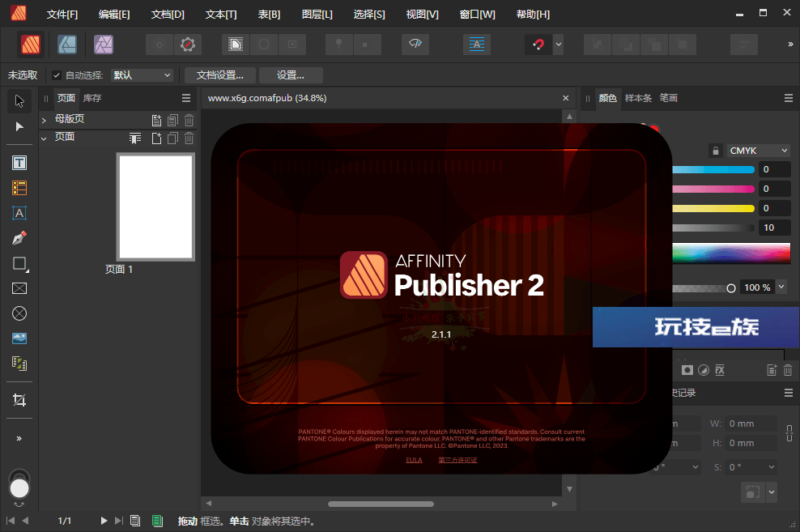
Task: Select the Move tool arrow
Action: coord(19,101)
